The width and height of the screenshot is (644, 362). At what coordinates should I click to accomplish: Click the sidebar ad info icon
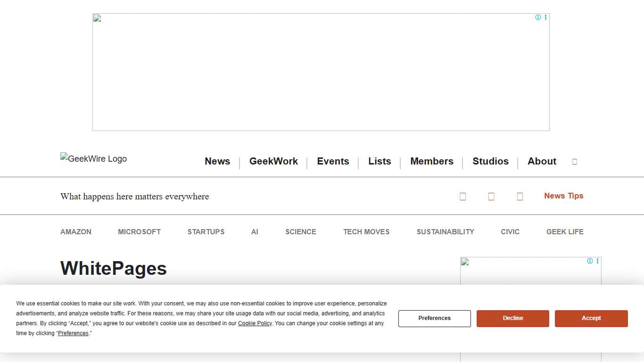point(590,261)
